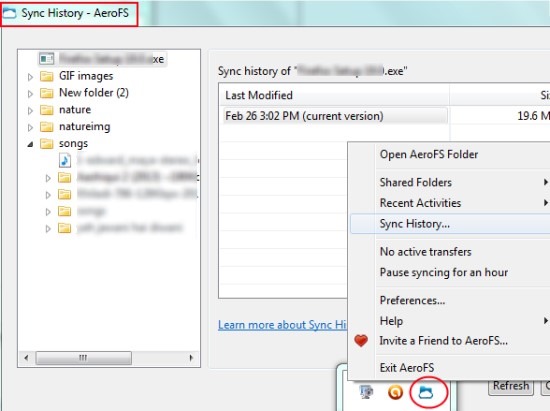
Task: Click the 19.6 size cell
Action: coord(534,116)
